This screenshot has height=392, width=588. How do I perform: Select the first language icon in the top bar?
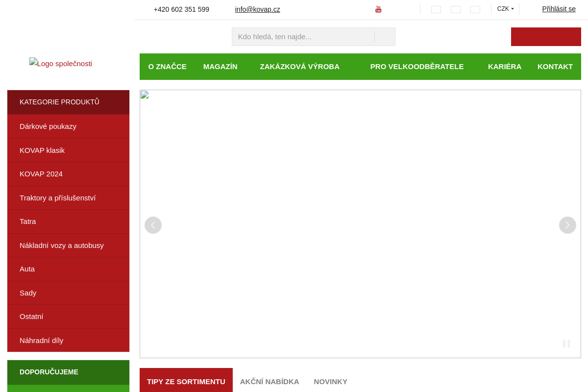[x=436, y=9]
